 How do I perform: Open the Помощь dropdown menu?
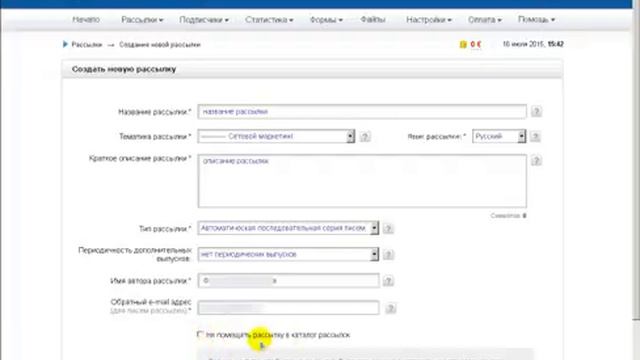click(x=536, y=20)
